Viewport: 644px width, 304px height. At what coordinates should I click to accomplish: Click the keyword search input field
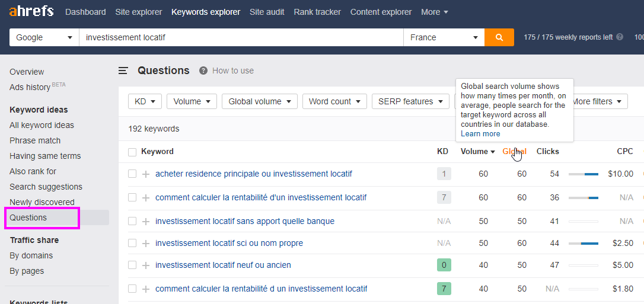[241, 37]
